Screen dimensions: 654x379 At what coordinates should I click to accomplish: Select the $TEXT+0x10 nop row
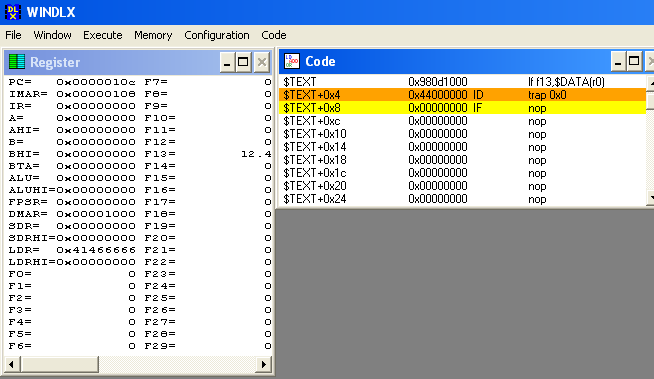click(462, 134)
